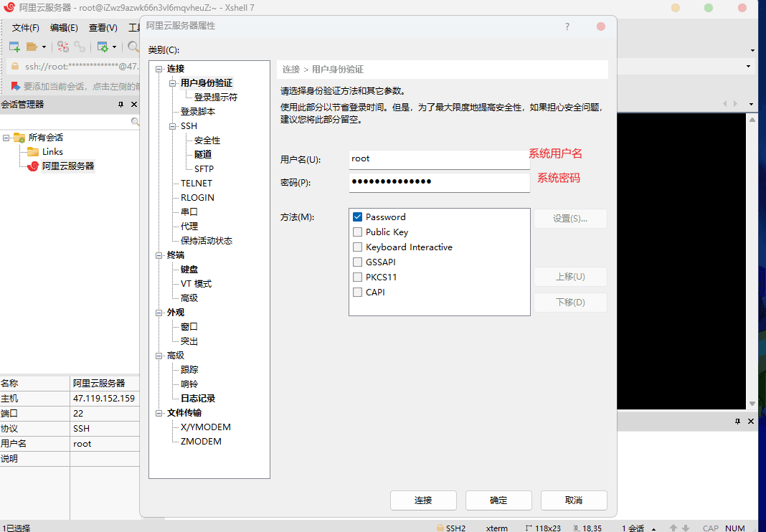This screenshot has width=766, height=532.
Task: Collapse the 连接 tree node
Action: (x=159, y=70)
